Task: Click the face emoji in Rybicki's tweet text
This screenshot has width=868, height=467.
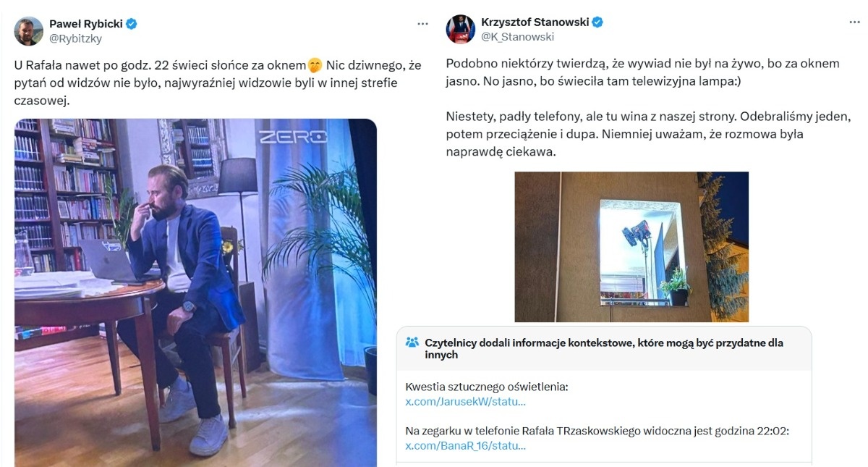Action: (x=315, y=66)
